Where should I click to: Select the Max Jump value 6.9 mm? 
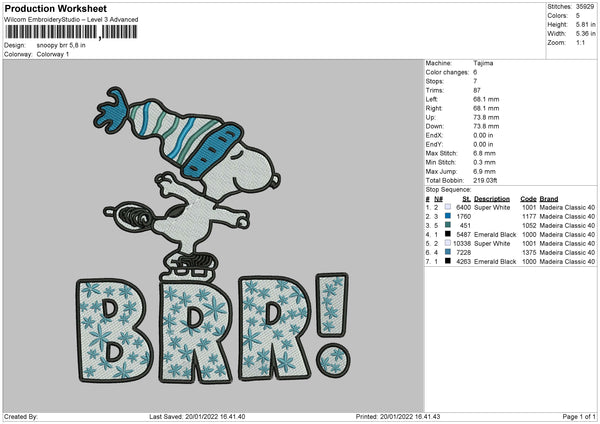pyautogui.click(x=484, y=171)
